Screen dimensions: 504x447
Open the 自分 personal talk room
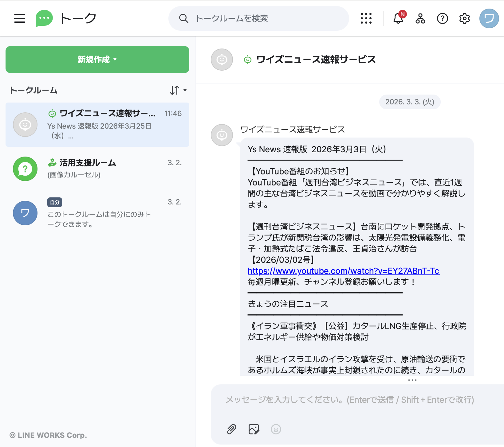point(97,213)
